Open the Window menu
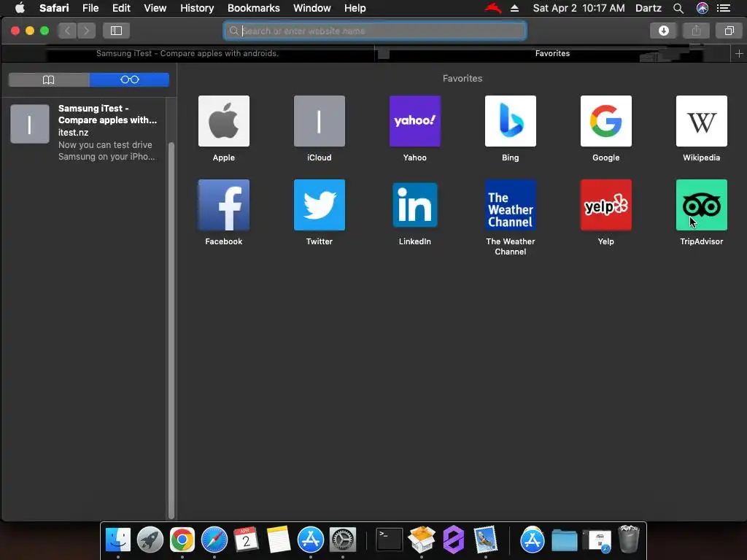 tap(311, 8)
